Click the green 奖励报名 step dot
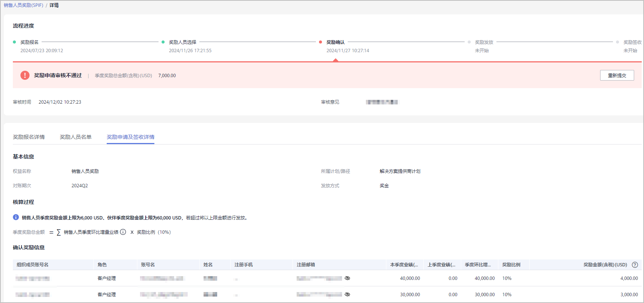The image size is (644, 303). [x=14, y=42]
